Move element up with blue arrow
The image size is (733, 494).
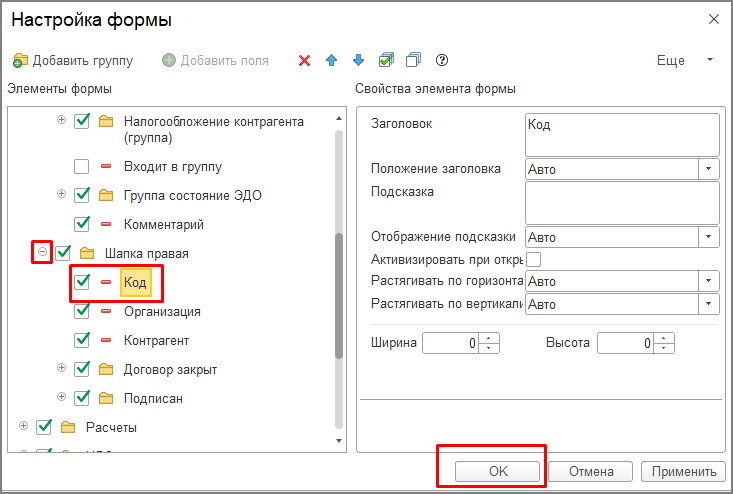click(x=332, y=61)
